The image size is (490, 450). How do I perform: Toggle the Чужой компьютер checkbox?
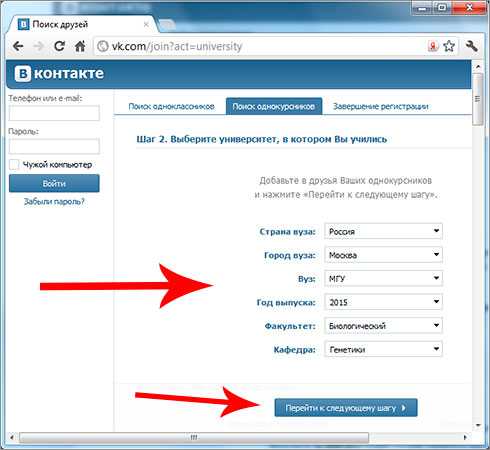coord(14,165)
